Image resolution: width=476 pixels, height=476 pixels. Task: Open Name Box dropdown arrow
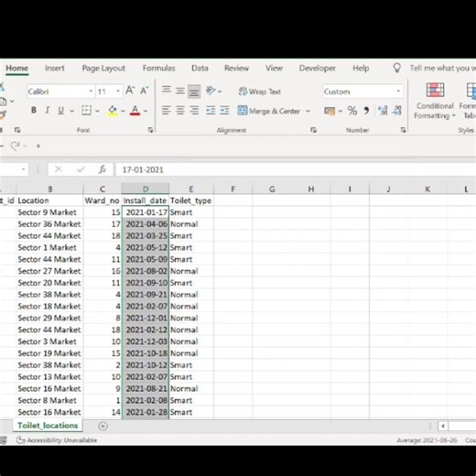pos(23,169)
